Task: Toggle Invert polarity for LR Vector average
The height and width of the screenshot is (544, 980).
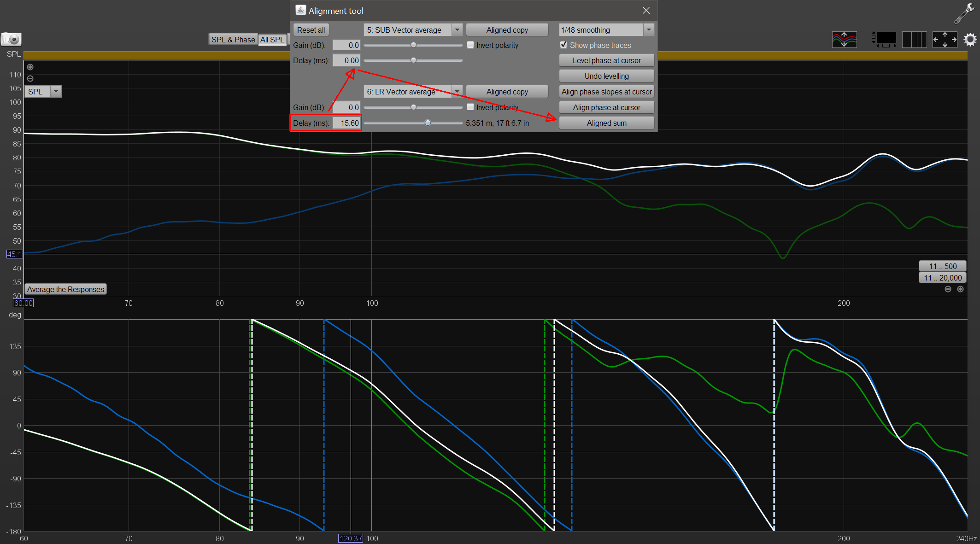Action: (x=470, y=107)
